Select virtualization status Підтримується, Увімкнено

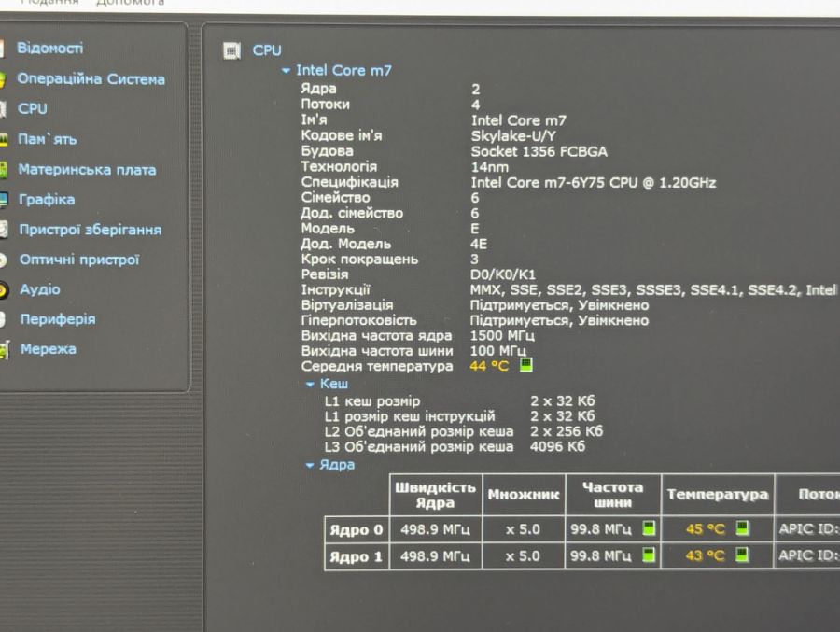tap(559, 305)
